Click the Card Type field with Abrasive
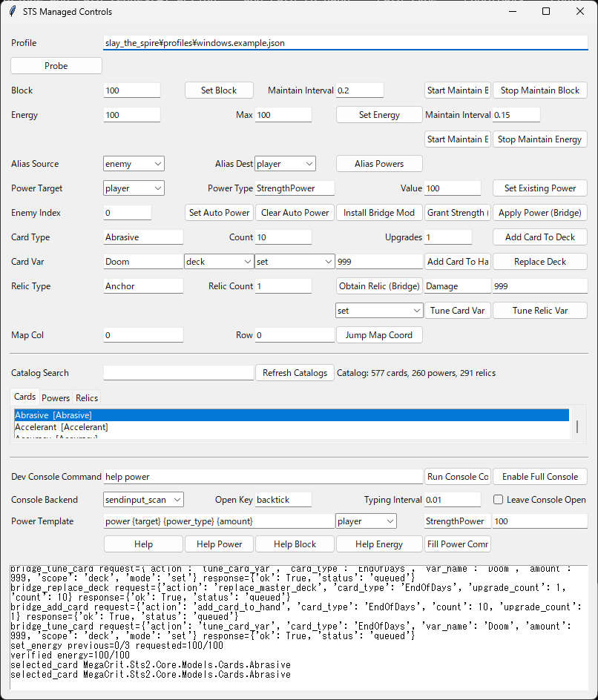This screenshot has height=700, width=598. [143, 237]
